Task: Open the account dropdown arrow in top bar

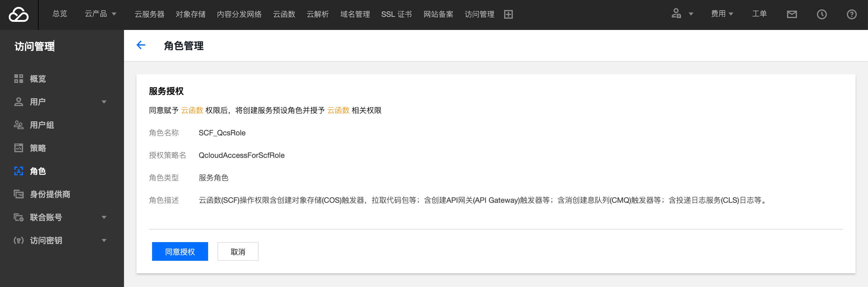Action: point(691,14)
